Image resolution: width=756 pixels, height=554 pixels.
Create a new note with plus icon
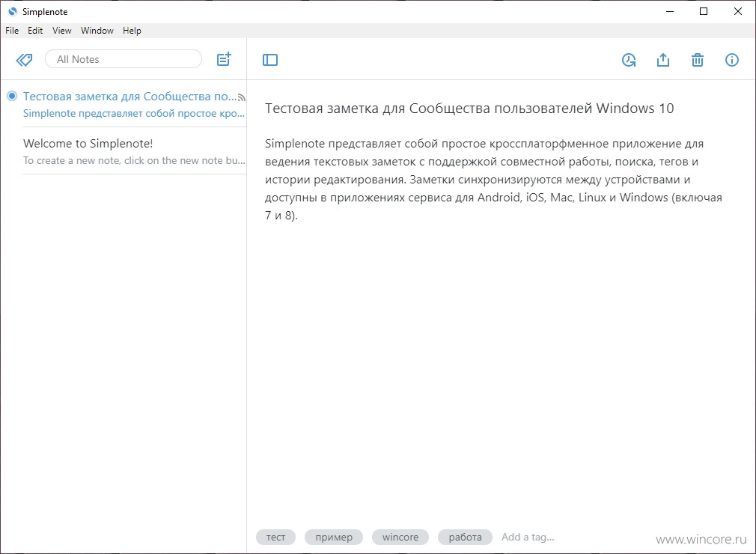point(224,59)
